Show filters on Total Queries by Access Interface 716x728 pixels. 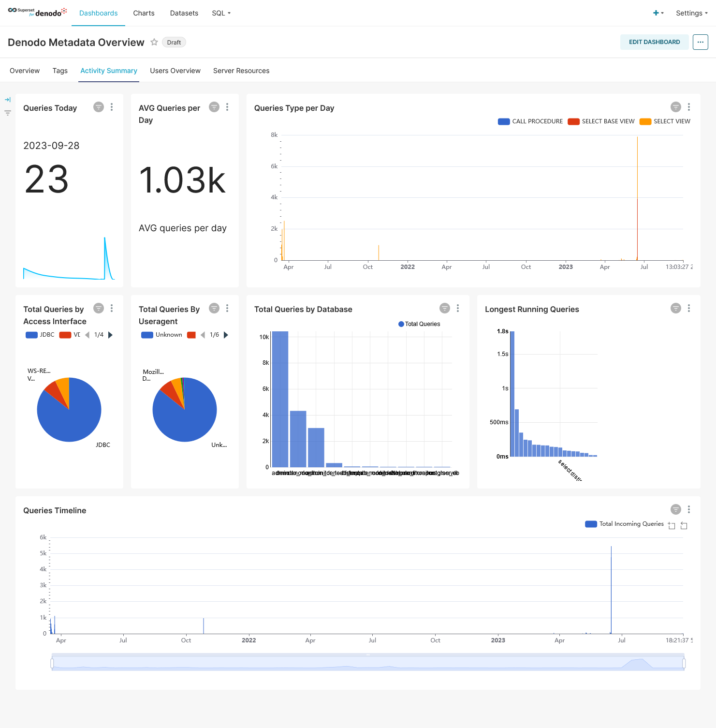[99, 308]
